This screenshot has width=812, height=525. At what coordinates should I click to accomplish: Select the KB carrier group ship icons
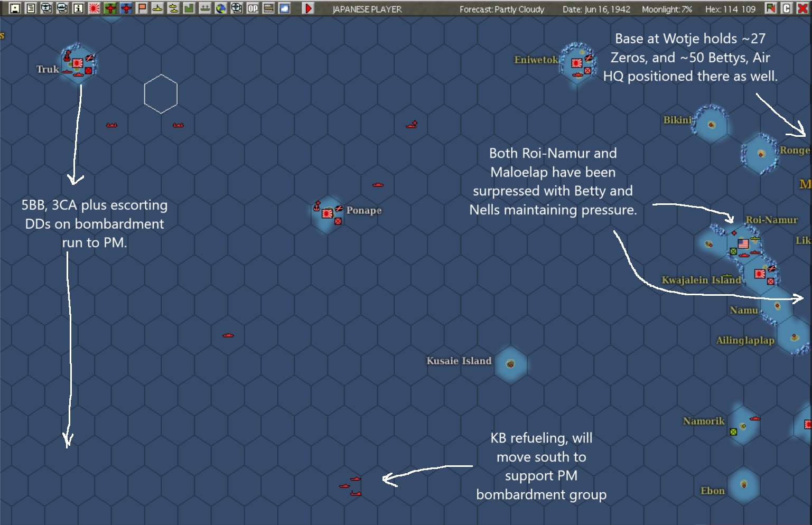[351, 486]
